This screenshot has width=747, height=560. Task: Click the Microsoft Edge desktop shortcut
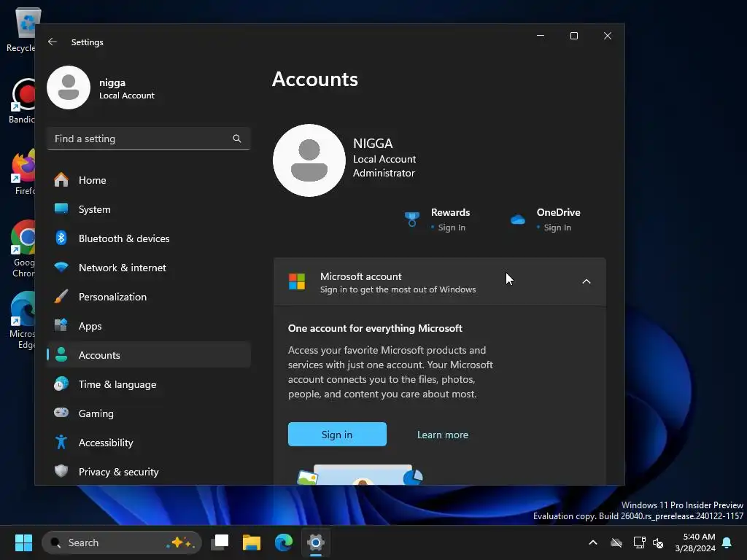pos(21,320)
